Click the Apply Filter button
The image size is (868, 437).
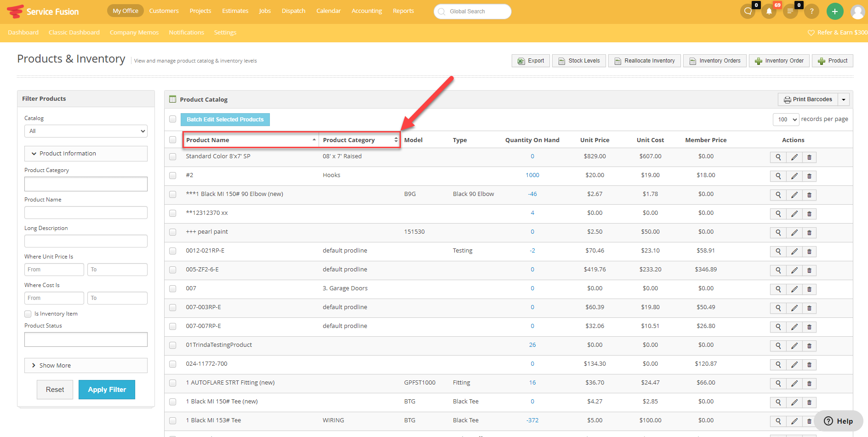click(x=107, y=390)
